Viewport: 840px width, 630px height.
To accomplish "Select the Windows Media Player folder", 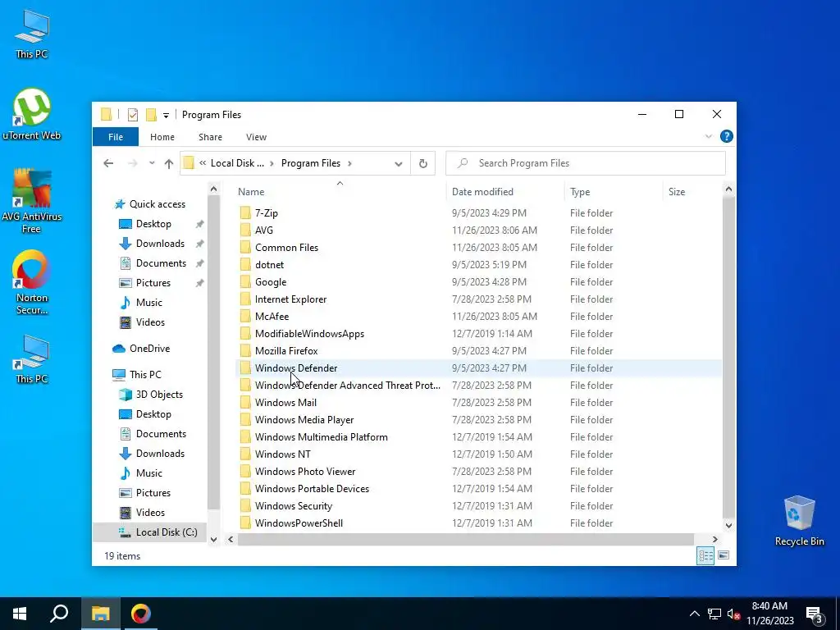I will point(478,420).
